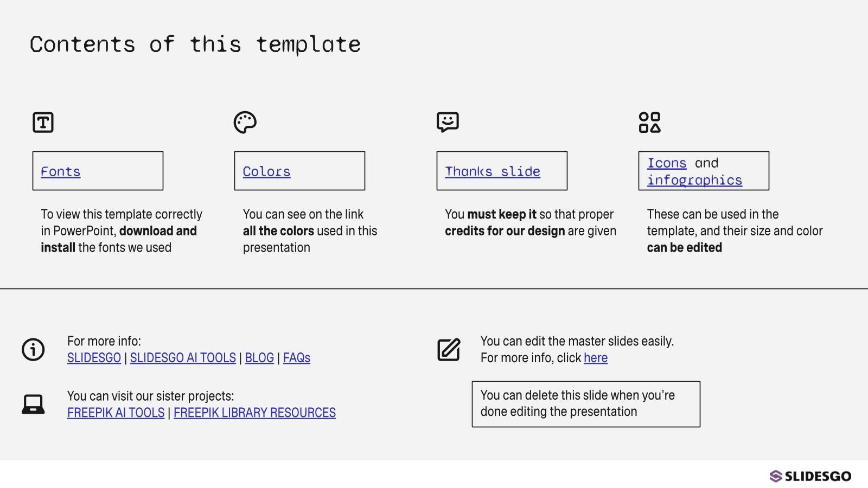Open the Icons link
This screenshot has width=868, height=488.
click(666, 163)
